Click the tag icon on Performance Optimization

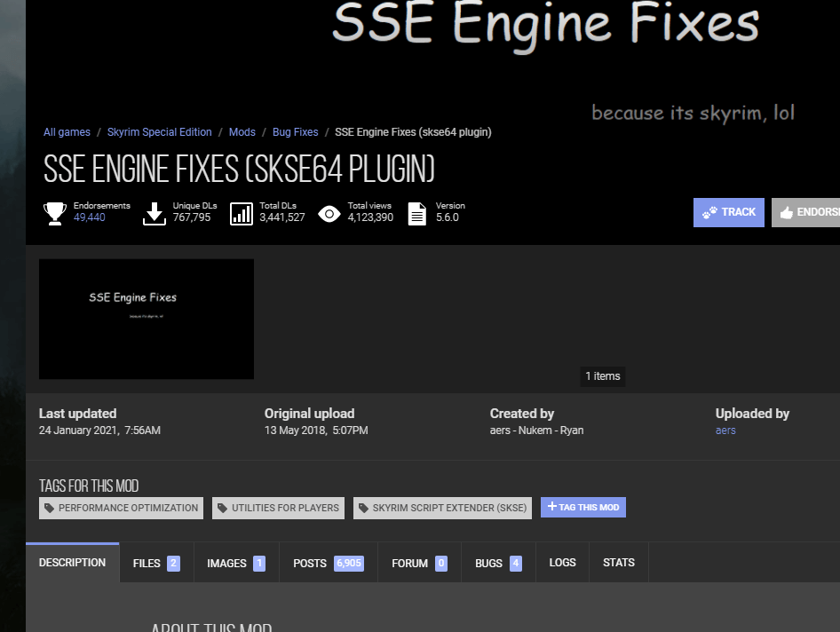pyautogui.click(x=50, y=508)
